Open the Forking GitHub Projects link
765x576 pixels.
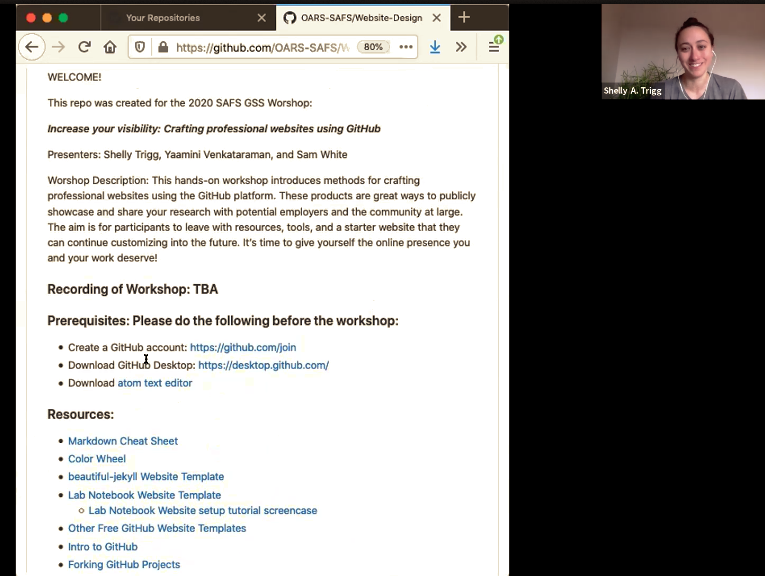pyautogui.click(x=124, y=564)
